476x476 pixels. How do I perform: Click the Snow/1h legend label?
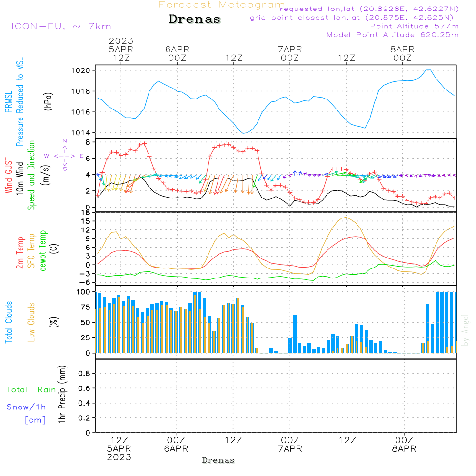point(26,407)
